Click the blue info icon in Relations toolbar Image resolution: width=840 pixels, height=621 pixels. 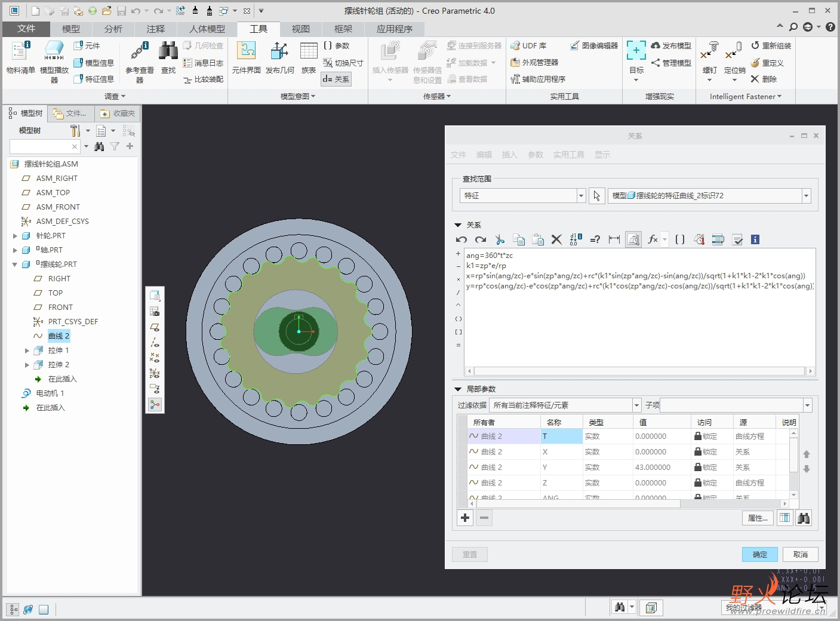coord(755,239)
